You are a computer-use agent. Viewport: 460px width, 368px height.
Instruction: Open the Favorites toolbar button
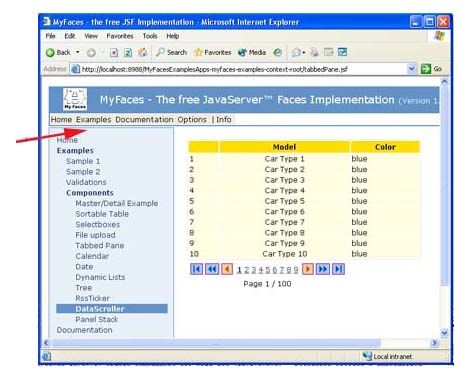pos(213,52)
